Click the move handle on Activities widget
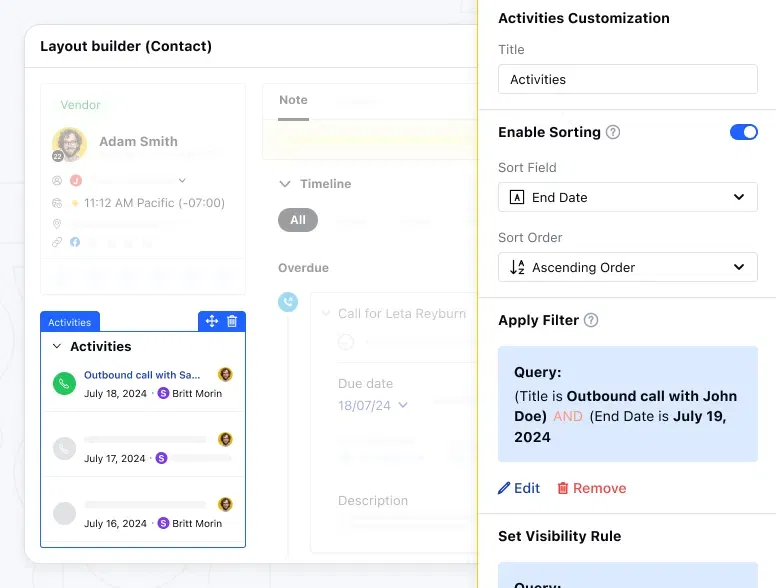The image size is (776, 588). (212, 321)
